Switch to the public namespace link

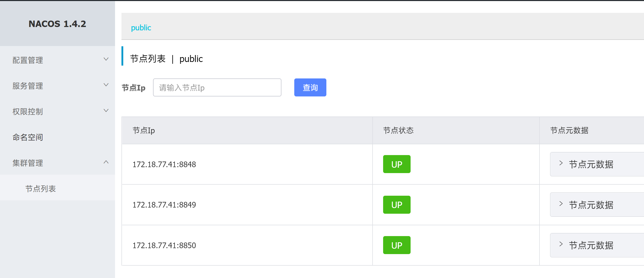pos(141,28)
